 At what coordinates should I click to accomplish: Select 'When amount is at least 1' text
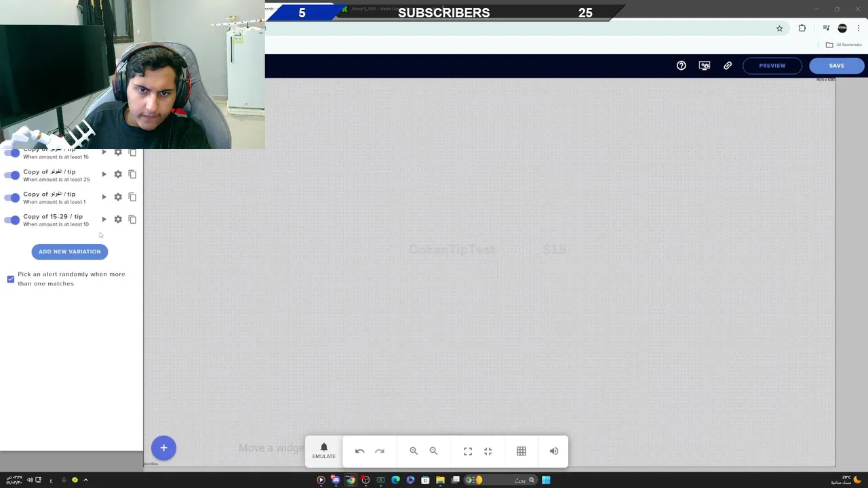(54, 202)
